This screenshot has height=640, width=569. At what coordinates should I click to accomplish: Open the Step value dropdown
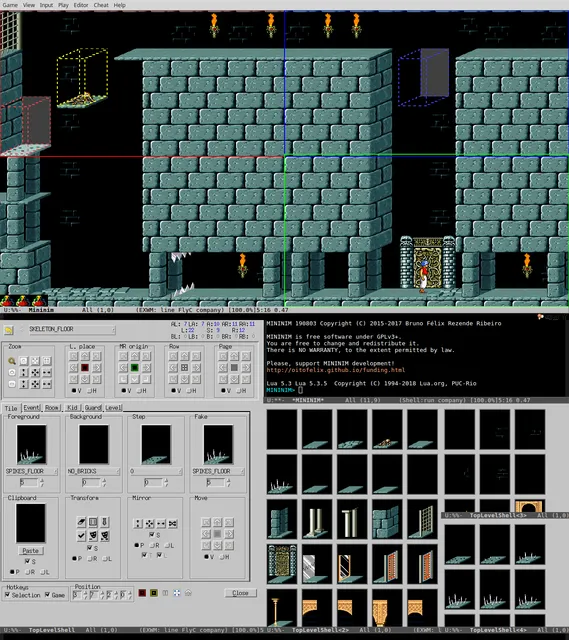tap(156, 471)
